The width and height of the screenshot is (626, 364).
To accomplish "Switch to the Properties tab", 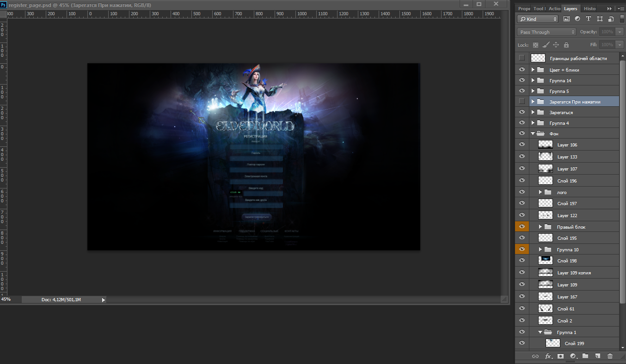I will coord(524,8).
